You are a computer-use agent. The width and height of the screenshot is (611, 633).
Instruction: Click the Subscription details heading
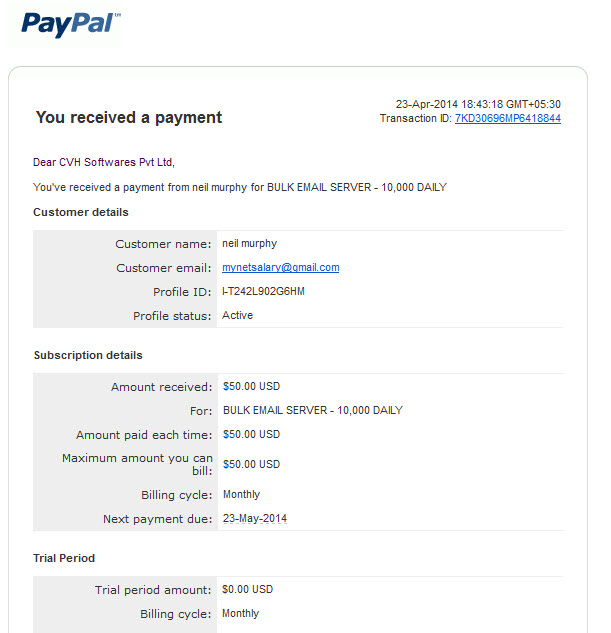point(88,355)
